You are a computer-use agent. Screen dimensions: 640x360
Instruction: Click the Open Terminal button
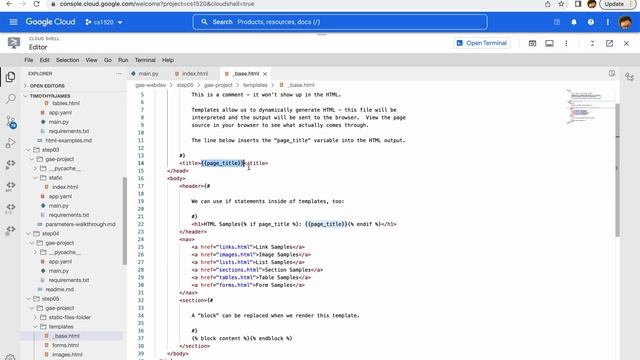click(482, 43)
